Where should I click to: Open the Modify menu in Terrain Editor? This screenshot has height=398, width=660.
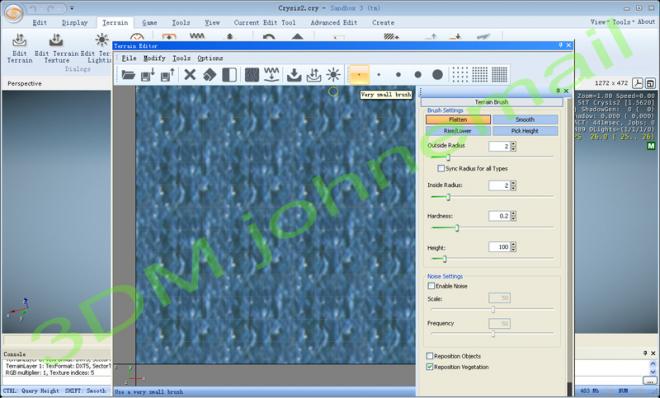(x=154, y=58)
